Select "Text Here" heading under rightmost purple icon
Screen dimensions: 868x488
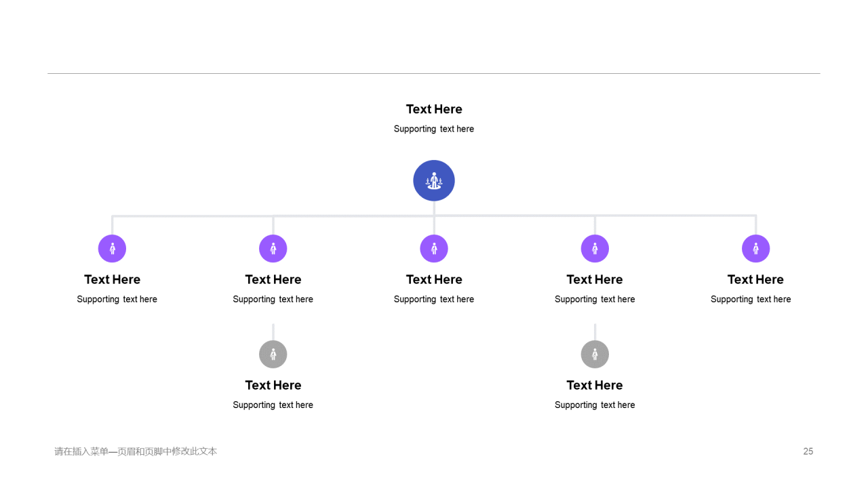pos(755,279)
